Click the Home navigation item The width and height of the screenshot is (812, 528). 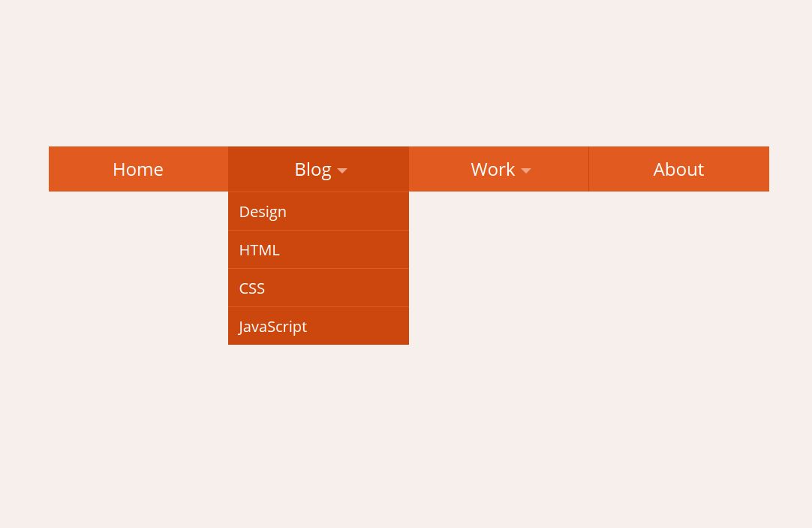tap(137, 169)
